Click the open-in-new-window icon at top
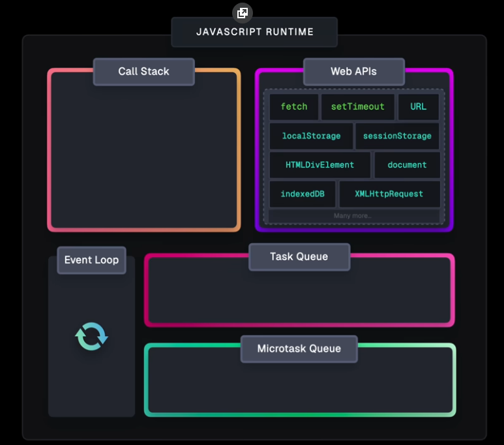504x445 pixels. (242, 12)
